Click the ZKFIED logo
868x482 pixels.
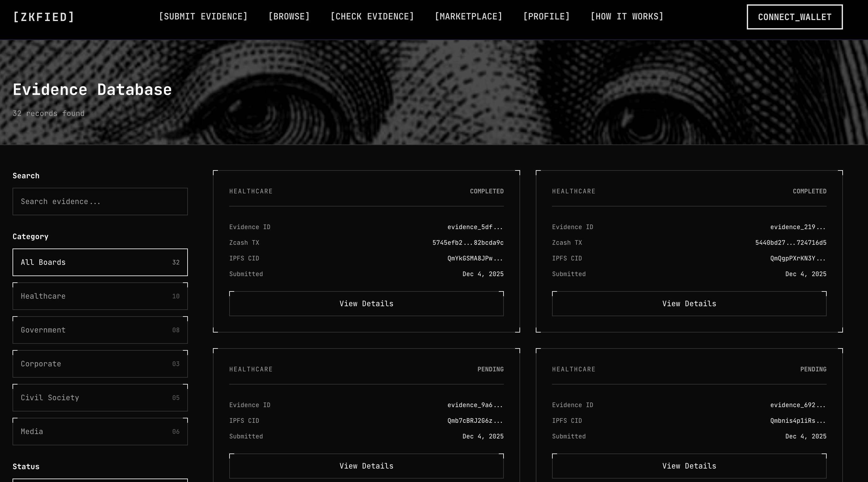pos(44,17)
